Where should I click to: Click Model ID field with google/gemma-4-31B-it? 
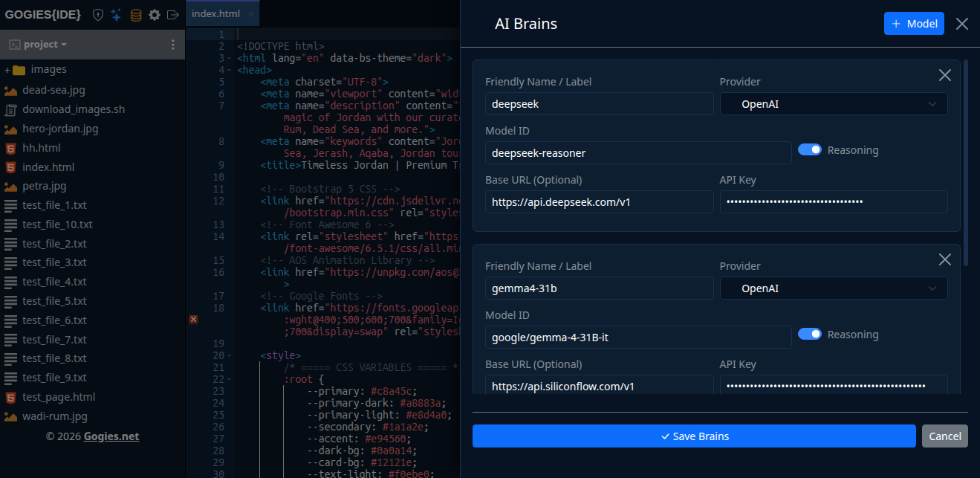pos(638,337)
